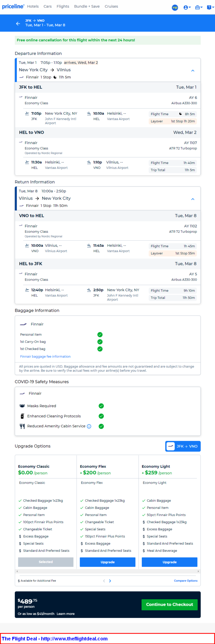Click Continue to Checkout
This screenshot has height=644, width=215.
click(169, 604)
